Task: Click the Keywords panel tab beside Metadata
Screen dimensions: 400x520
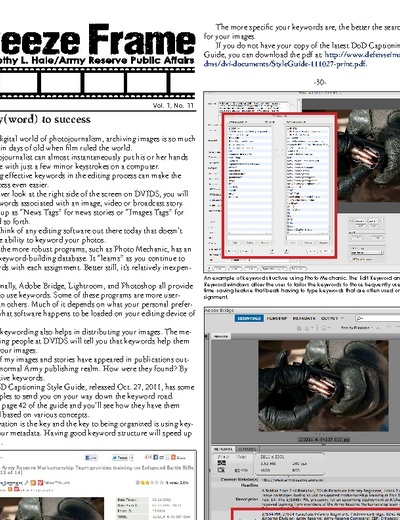Action: (247, 449)
